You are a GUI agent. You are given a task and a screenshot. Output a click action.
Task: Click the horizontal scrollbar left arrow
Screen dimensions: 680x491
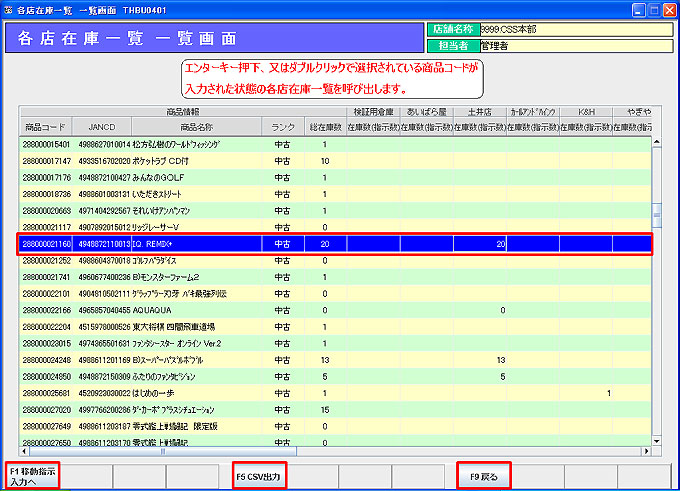click(x=25, y=452)
